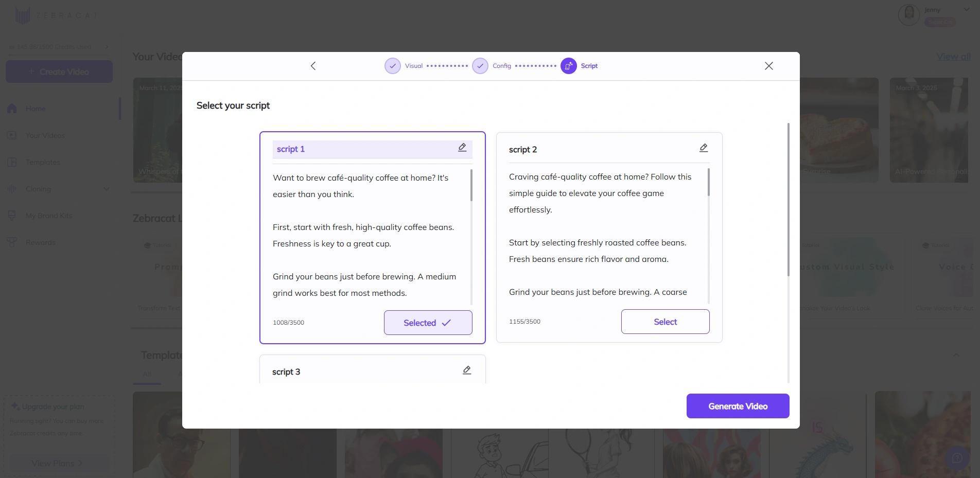Expand the Cloning sidebar chevron
The height and width of the screenshot is (478, 980).
pos(107,189)
